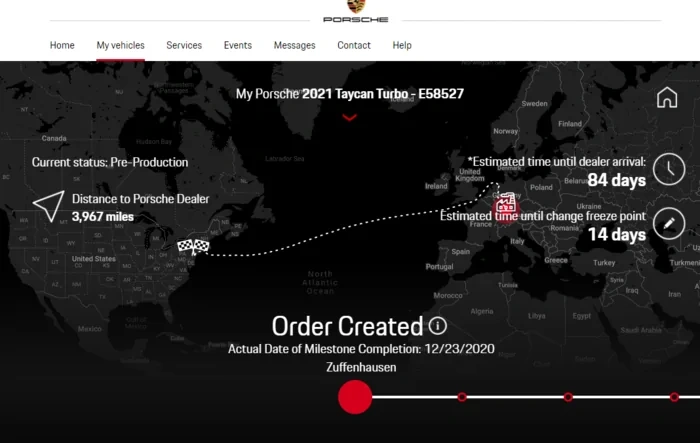Click the "2021 Taycan Turbo - E58527" title
Image resolution: width=700 pixels, height=443 pixels.
[383, 94]
